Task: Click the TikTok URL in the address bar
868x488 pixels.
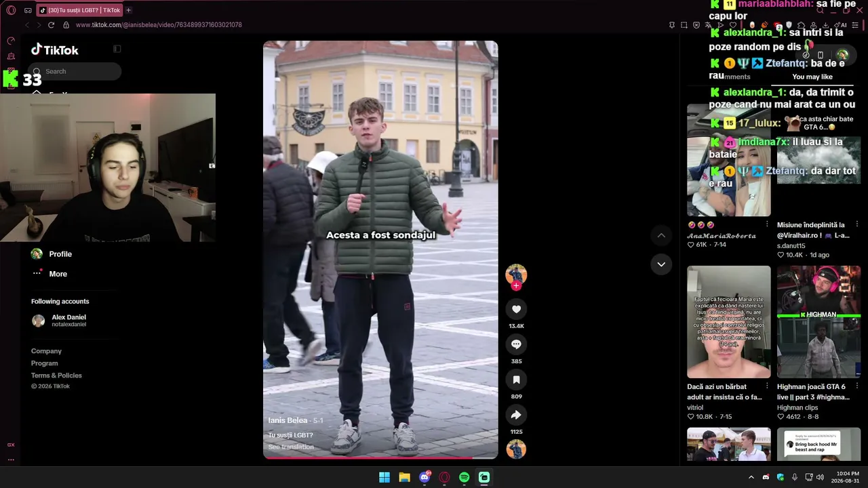Action: pos(159,25)
